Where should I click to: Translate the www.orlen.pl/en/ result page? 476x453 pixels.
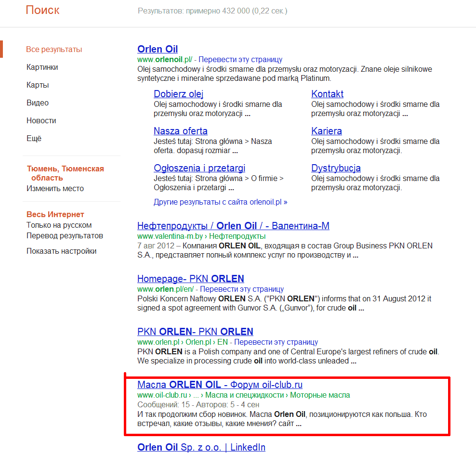click(x=242, y=289)
